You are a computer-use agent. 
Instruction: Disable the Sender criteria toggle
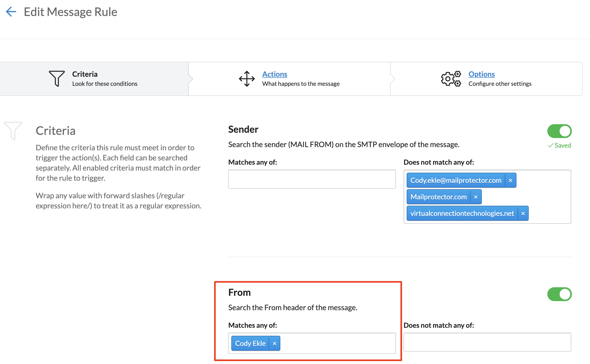click(559, 131)
